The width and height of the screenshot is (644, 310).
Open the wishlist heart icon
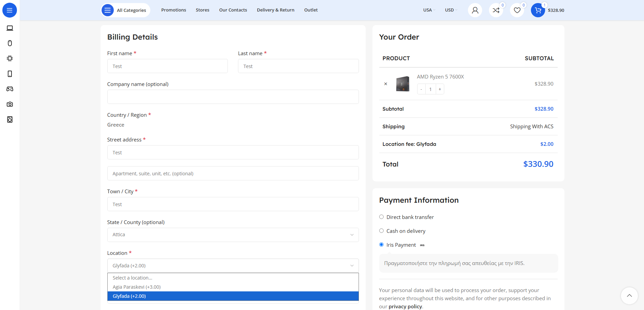(x=517, y=10)
